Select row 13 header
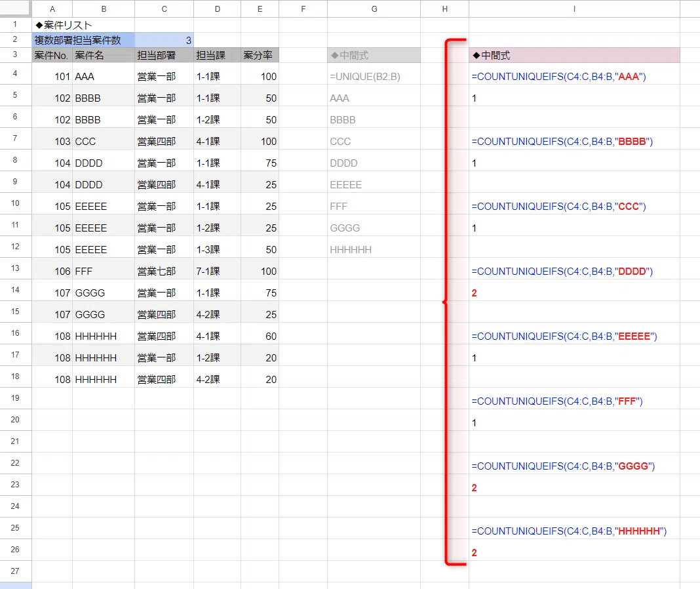 [15, 268]
